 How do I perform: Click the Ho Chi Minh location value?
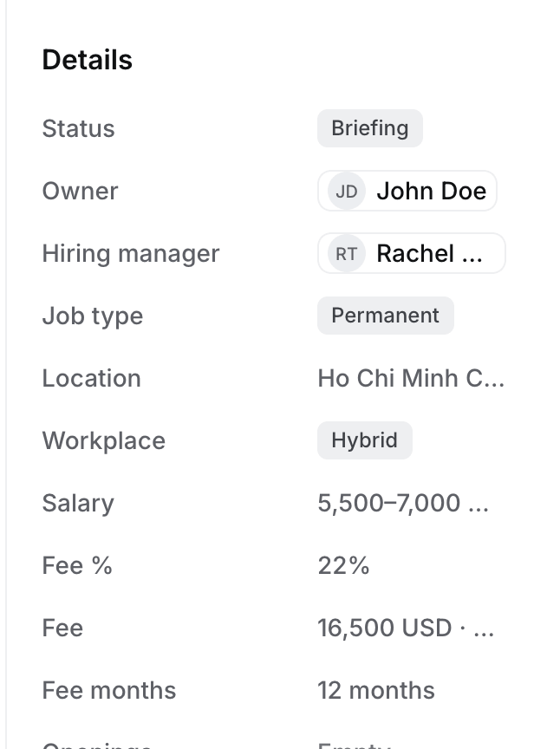pos(411,378)
